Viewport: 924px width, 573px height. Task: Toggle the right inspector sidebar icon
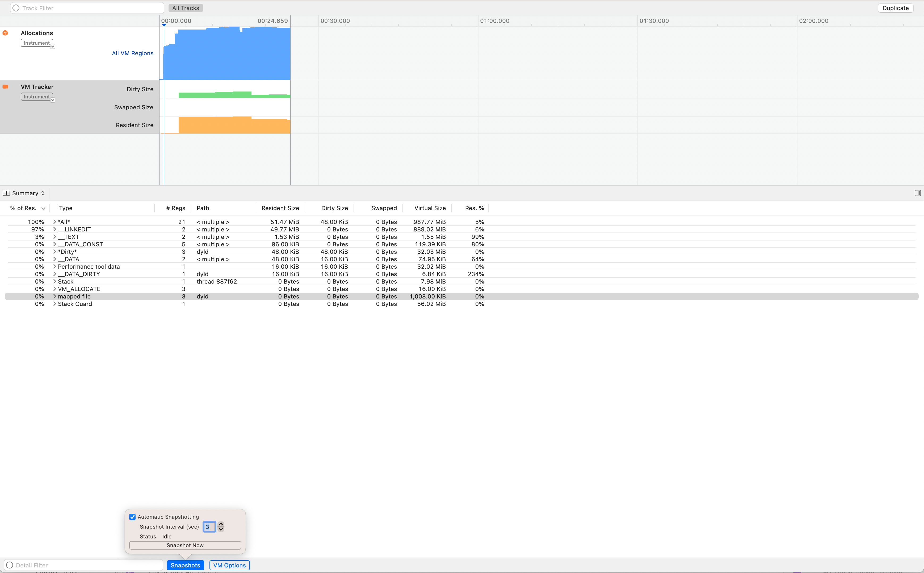coord(917,193)
